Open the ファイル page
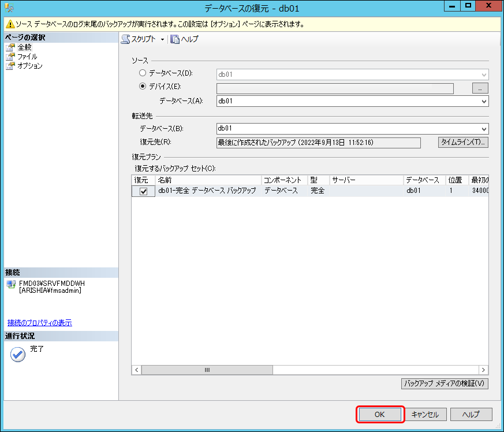 click(27, 57)
